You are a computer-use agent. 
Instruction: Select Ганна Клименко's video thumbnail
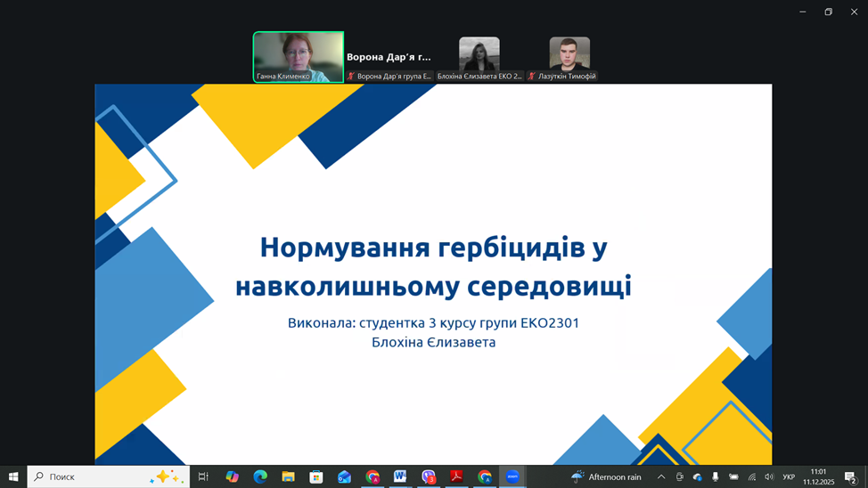(298, 57)
